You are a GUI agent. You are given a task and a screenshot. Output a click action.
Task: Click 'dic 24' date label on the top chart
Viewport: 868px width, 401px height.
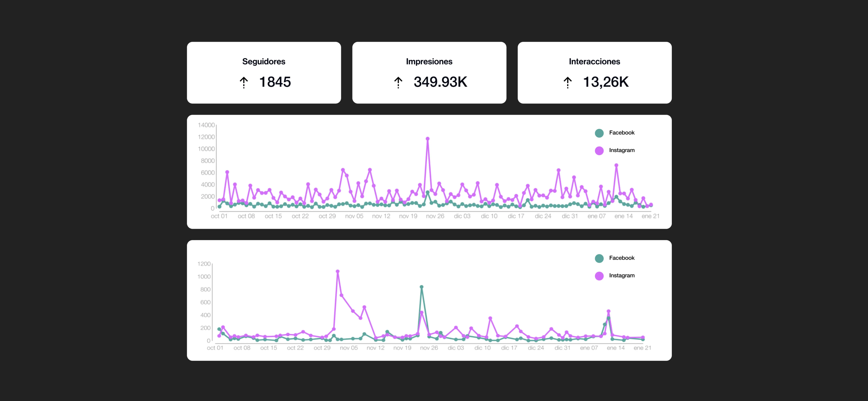click(x=543, y=216)
